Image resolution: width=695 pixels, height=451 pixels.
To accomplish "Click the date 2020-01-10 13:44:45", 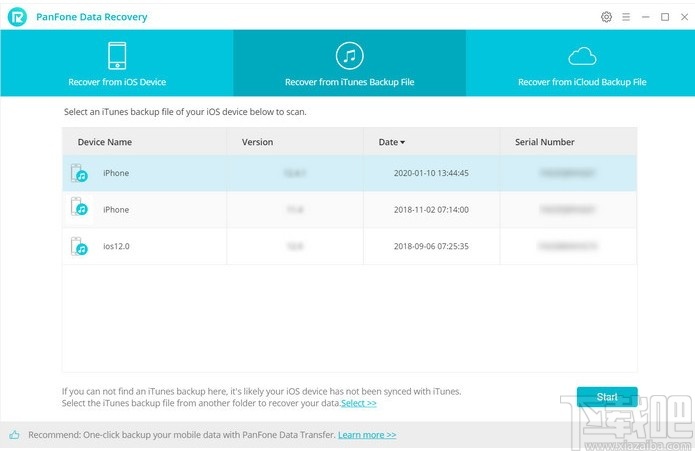I will point(431,173).
